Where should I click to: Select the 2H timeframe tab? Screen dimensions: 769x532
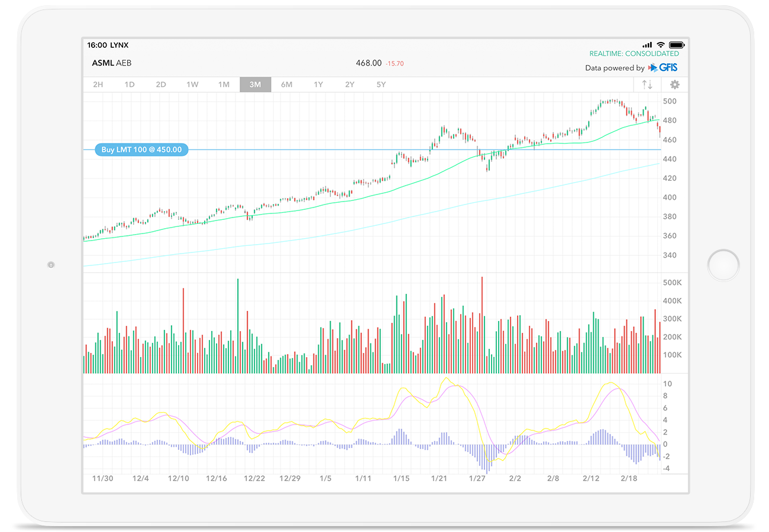[x=98, y=85]
